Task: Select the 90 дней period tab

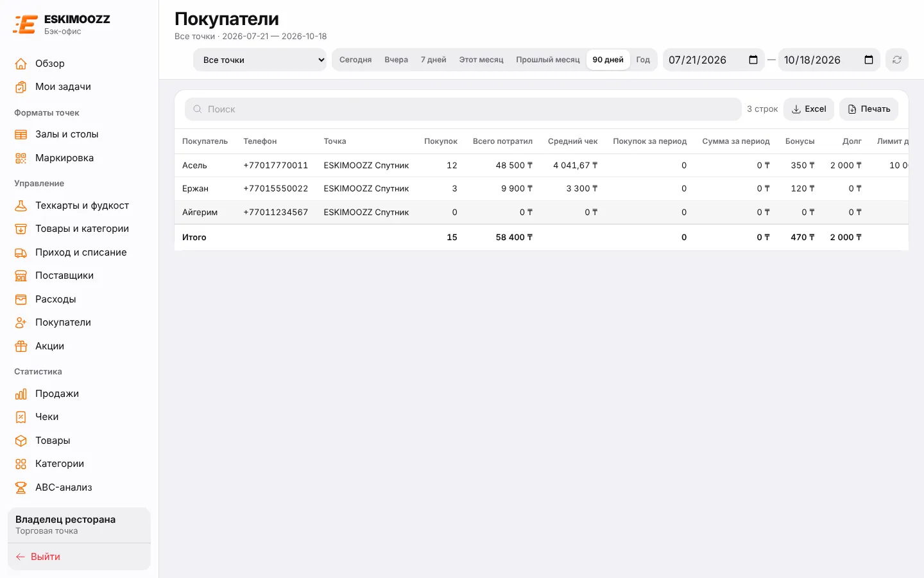Action: click(608, 60)
